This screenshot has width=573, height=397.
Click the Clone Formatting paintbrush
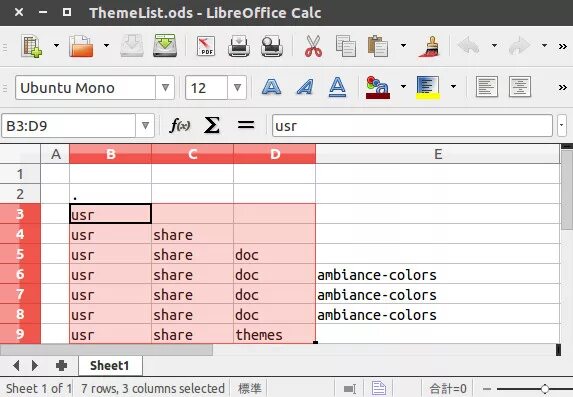430,46
